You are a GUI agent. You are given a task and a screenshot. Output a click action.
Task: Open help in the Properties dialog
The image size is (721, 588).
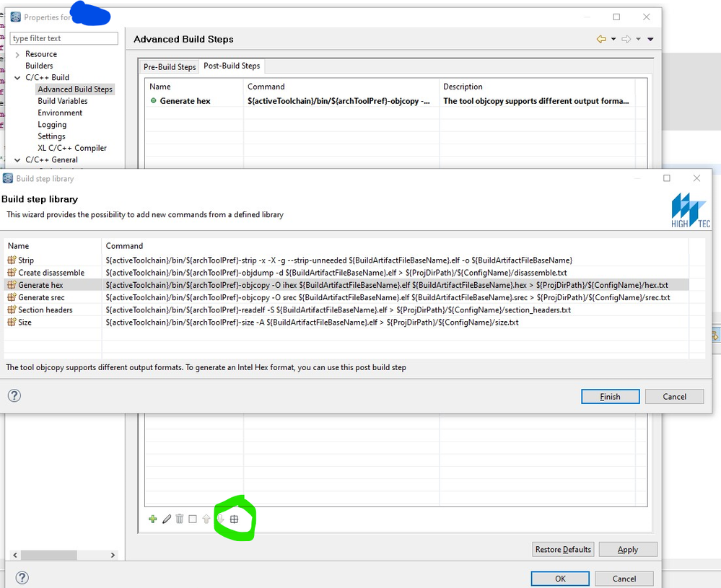point(22,577)
